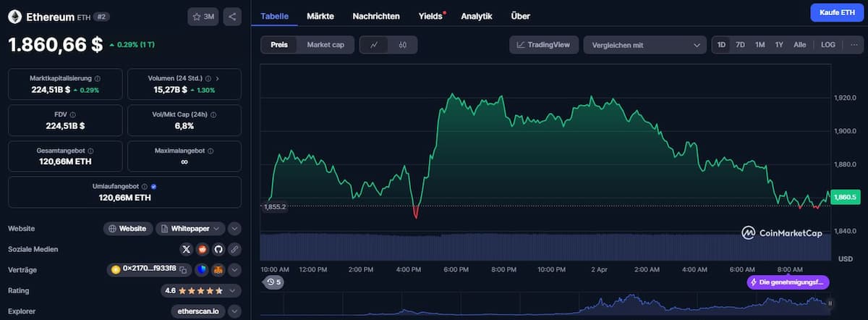The image size is (868, 320).
Task: Show info tooltip for FDV
Action: (72, 114)
